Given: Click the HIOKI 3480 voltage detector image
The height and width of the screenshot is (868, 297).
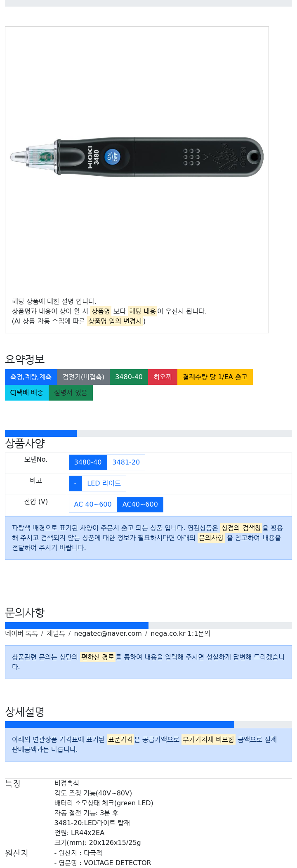Looking at the screenshot, I should tap(137, 157).
